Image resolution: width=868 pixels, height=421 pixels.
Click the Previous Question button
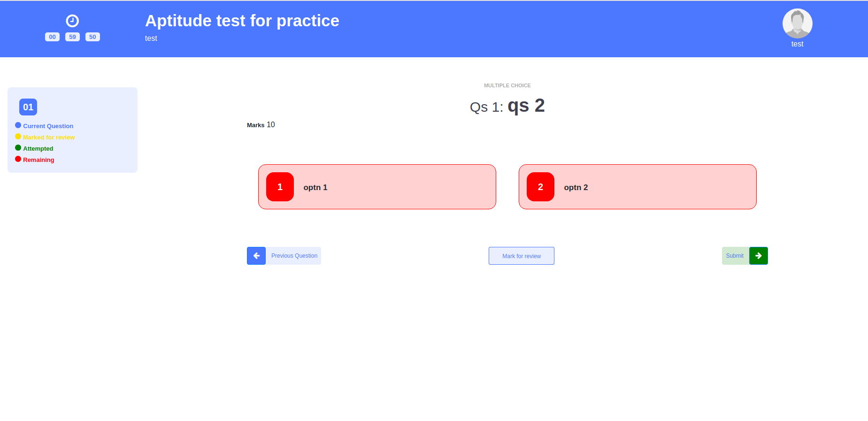point(294,256)
